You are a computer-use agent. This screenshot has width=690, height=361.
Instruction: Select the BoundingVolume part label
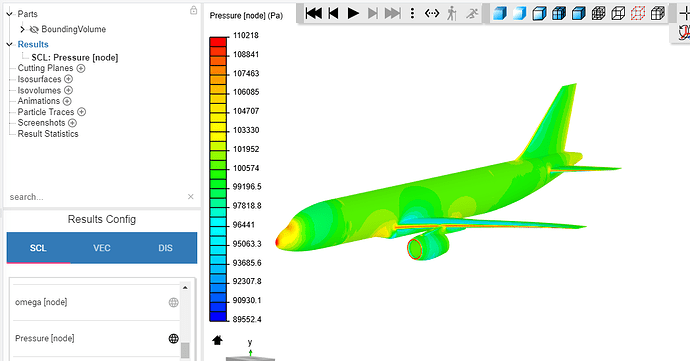73,29
